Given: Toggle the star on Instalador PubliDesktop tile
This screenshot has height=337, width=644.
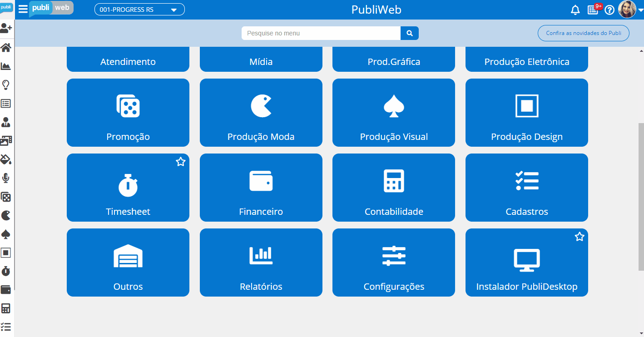Looking at the screenshot, I should (x=580, y=237).
